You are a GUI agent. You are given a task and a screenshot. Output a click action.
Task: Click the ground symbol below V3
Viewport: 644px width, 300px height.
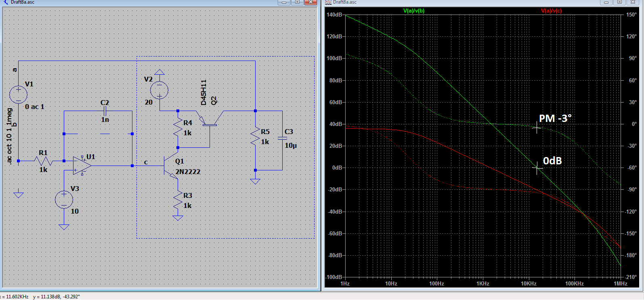(x=64, y=227)
